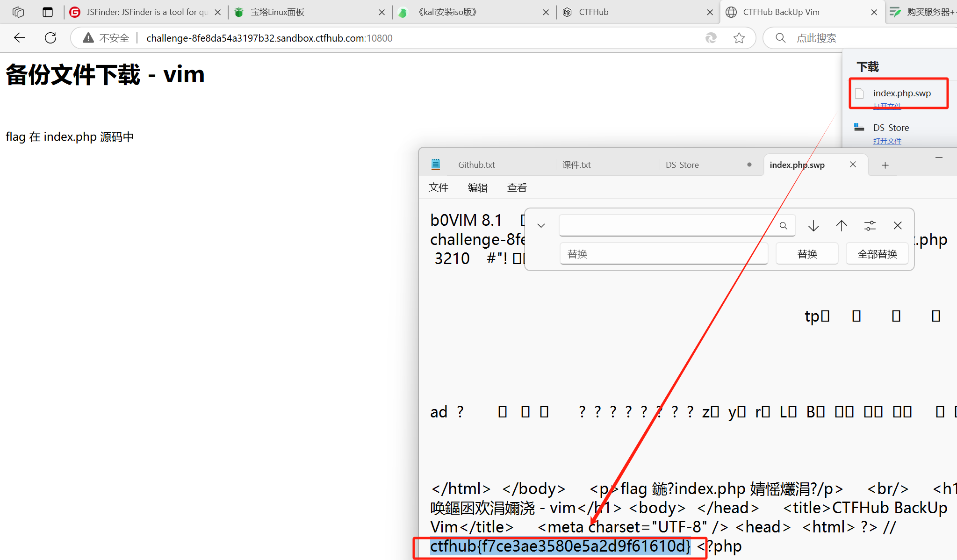Collapse the replace row with chevron
This screenshot has height=560, width=957.
click(541, 226)
